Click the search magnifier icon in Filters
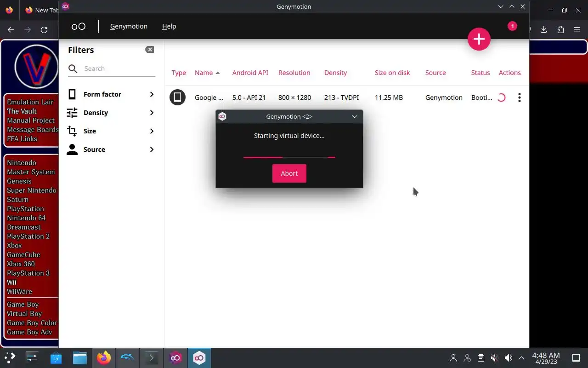The height and width of the screenshot is (368, 588). tap(73, 69)
